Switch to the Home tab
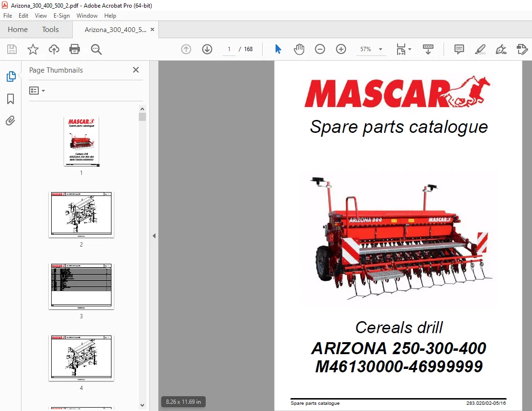Image resolution: width=532 pixels, height=411 pixels. [x=18, y=30]
